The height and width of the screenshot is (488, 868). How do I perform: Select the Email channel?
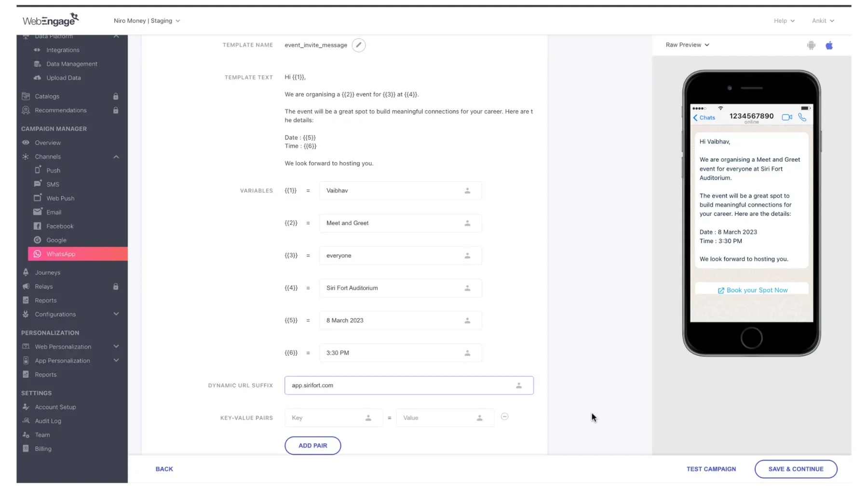click(x=54, y=212)
